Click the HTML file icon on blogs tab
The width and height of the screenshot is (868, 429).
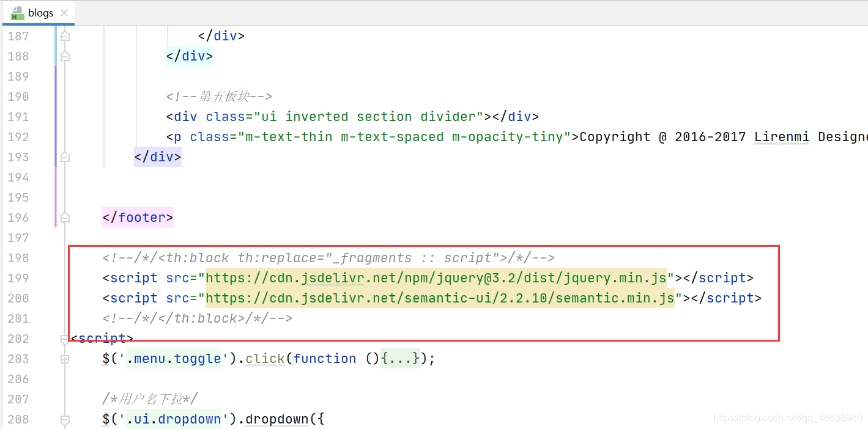pyautogui.click(x=17, y=13)
